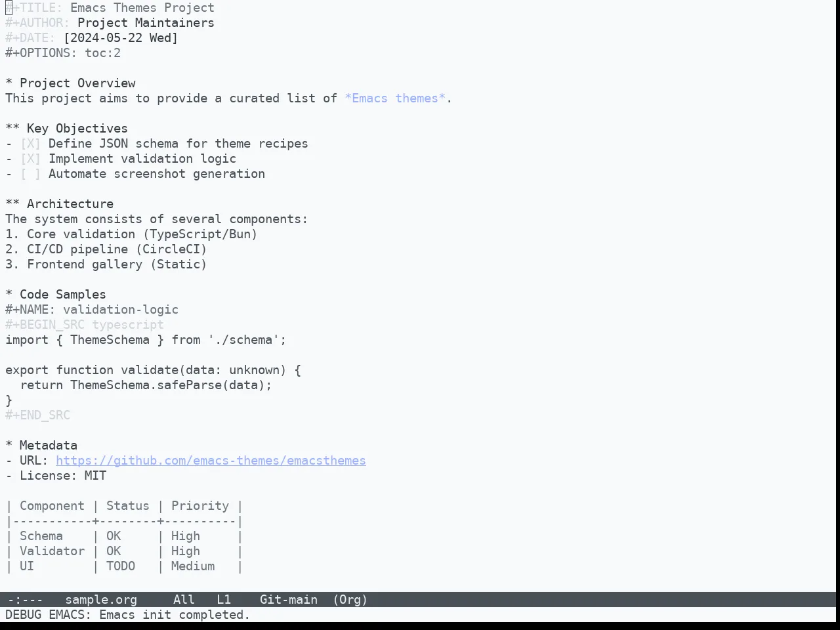Click the 'All' position indicator in mode line
This screenshot has width=840, height=630.
pos(184,600)
